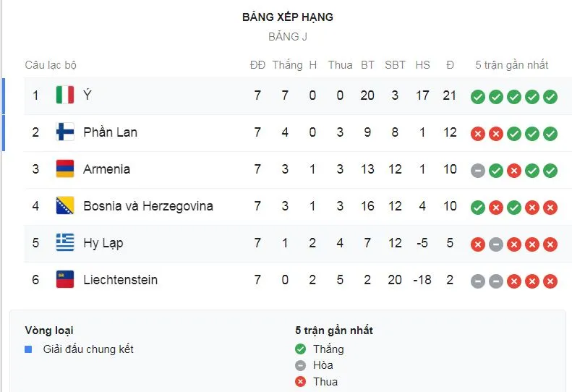Click the Finland flag icon

(65, 132)
